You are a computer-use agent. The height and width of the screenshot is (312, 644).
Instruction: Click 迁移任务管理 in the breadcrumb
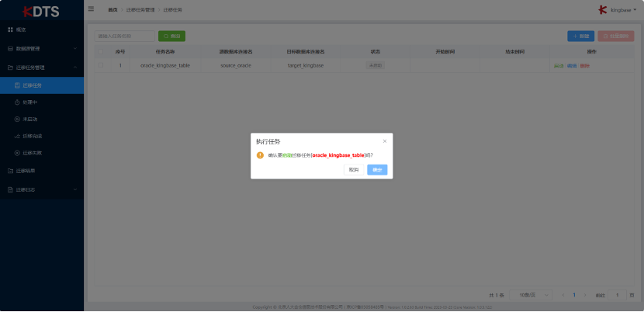point(140,9)
